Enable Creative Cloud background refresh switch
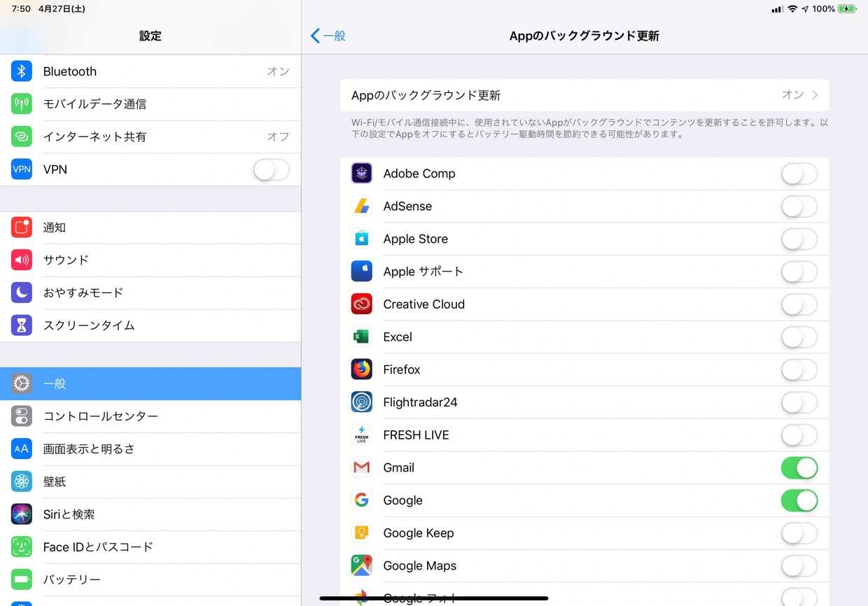 coord(799,304)
